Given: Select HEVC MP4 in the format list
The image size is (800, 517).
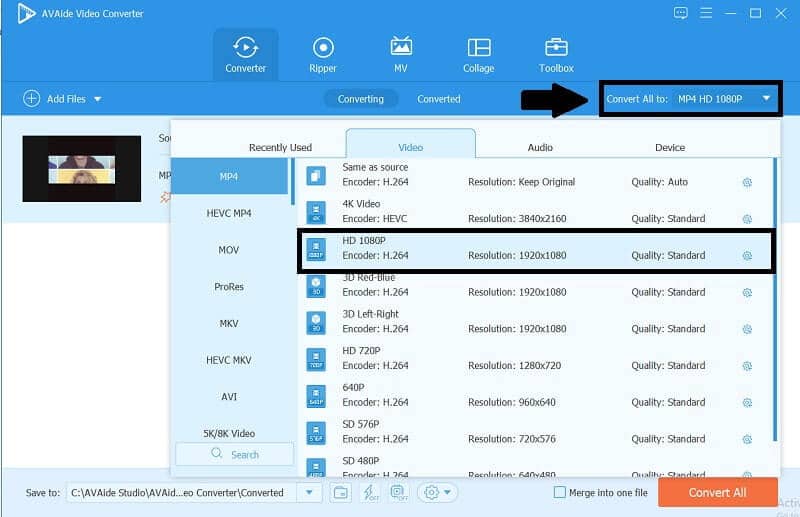Looking at the screenshot, I should tap(229, 213).
